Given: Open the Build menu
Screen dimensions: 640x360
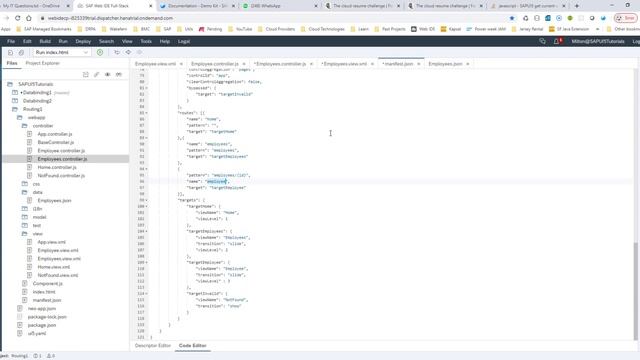Looking at the screenshot, I should pos(45,41).
